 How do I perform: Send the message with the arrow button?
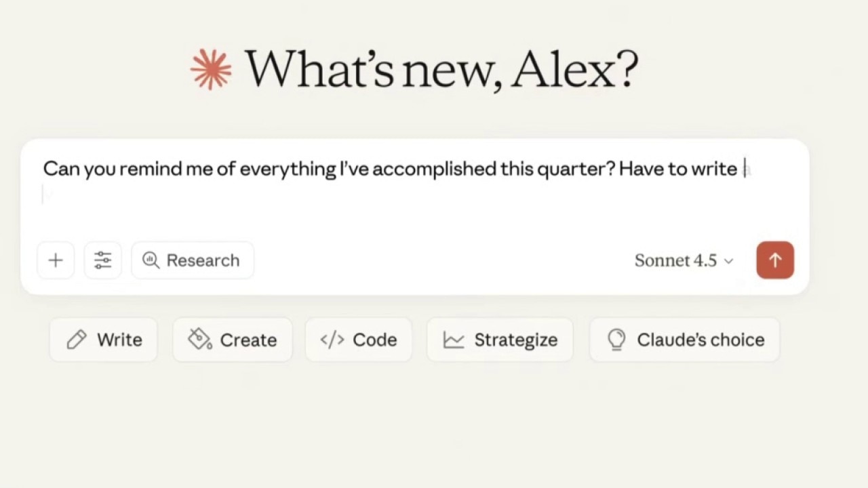[774, 260]
